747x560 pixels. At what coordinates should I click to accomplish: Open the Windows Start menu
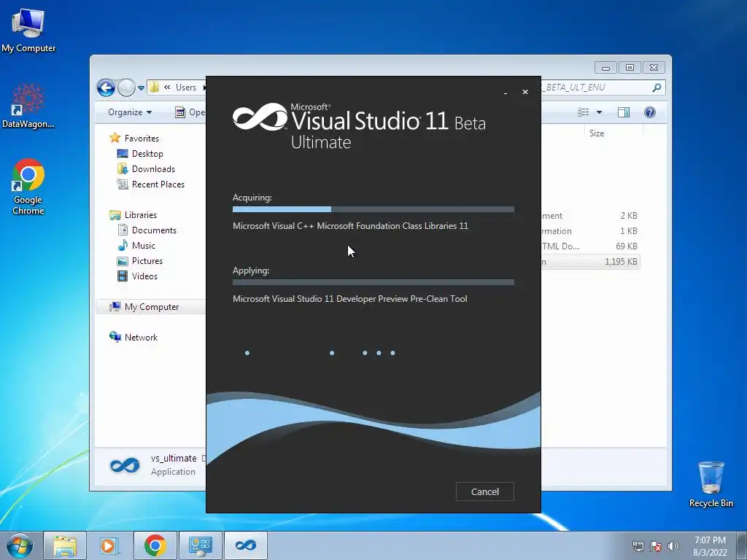click(x=20, y=545)
